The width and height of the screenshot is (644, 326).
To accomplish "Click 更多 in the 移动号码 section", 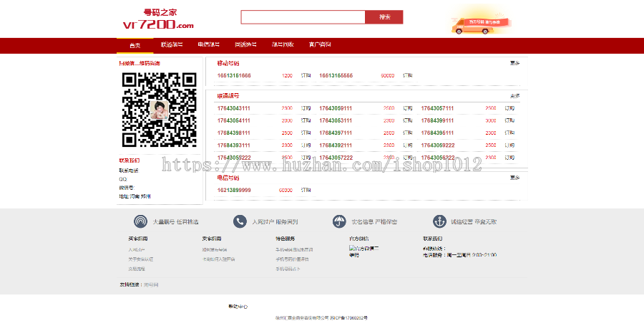I will [515, 63].
